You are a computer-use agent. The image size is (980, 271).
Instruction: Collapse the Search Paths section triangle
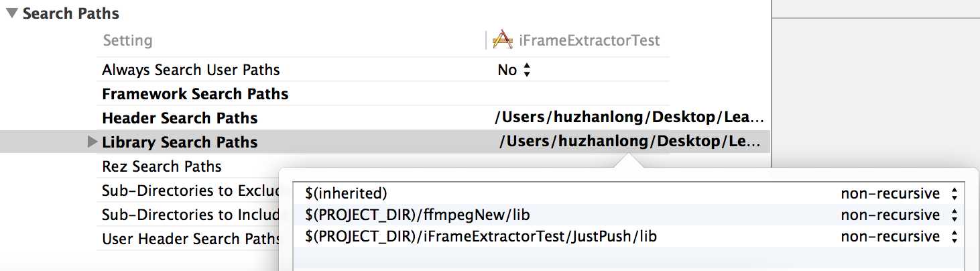12,13
